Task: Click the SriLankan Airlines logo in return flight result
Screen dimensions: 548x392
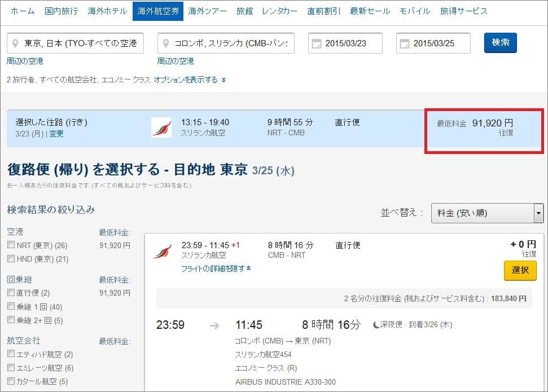Action: (x=161, y=250)
